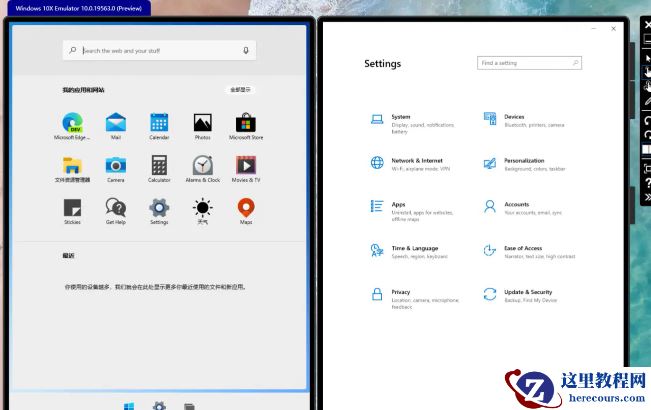Viewport: 651px width, 410px height.
Task: Click the third icon in the taskbar
Action: pyautogui.click(x=189, y=406)
